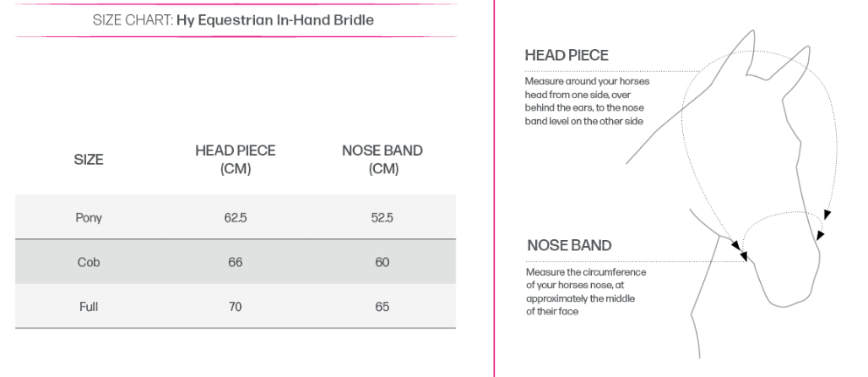
Task: Click the Full nose band value 65
Action: coord(382,307)
